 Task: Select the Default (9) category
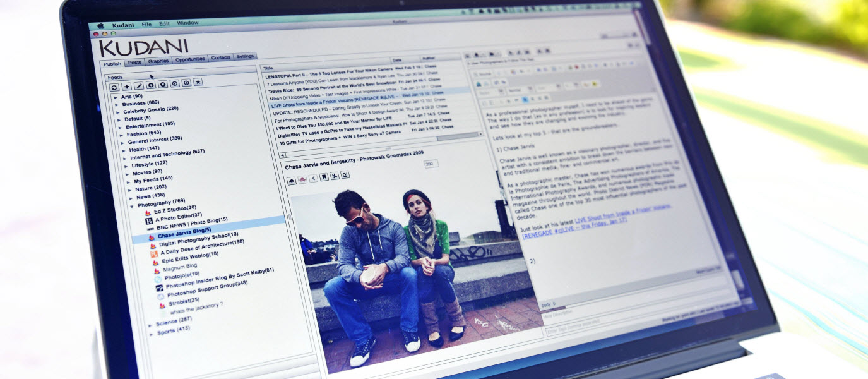click(137, 118)
